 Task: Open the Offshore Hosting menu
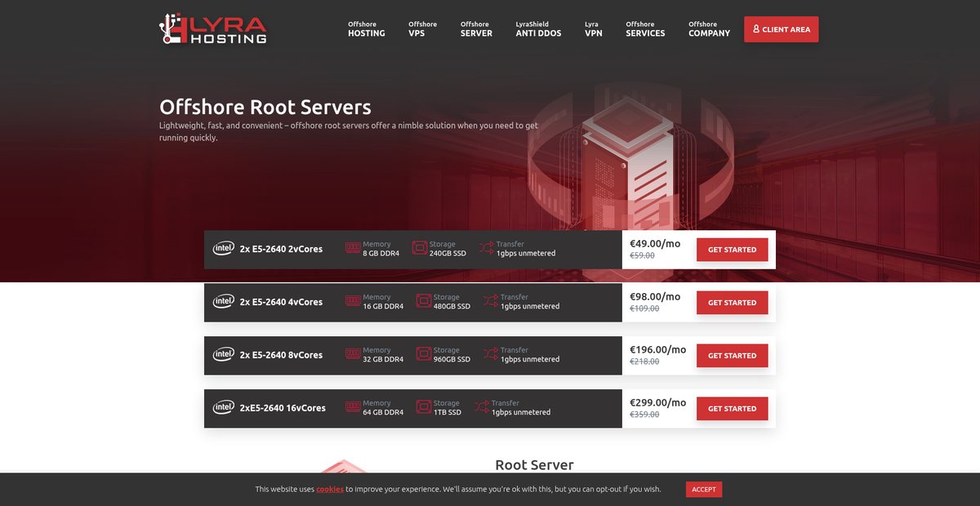click(366, 29)
